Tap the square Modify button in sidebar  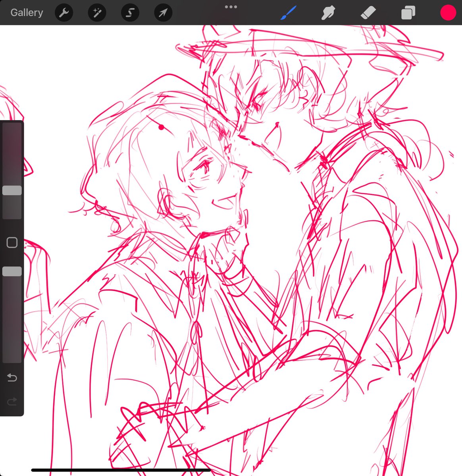pyautogui.click(x=12, y=242)
